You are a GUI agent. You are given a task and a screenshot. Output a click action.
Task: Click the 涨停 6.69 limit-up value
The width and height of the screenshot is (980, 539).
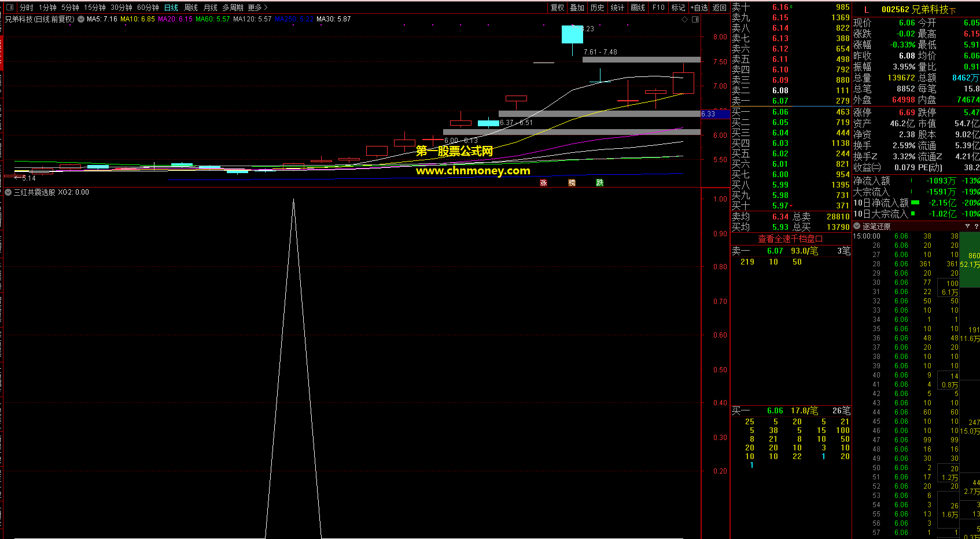coord(907,112)
